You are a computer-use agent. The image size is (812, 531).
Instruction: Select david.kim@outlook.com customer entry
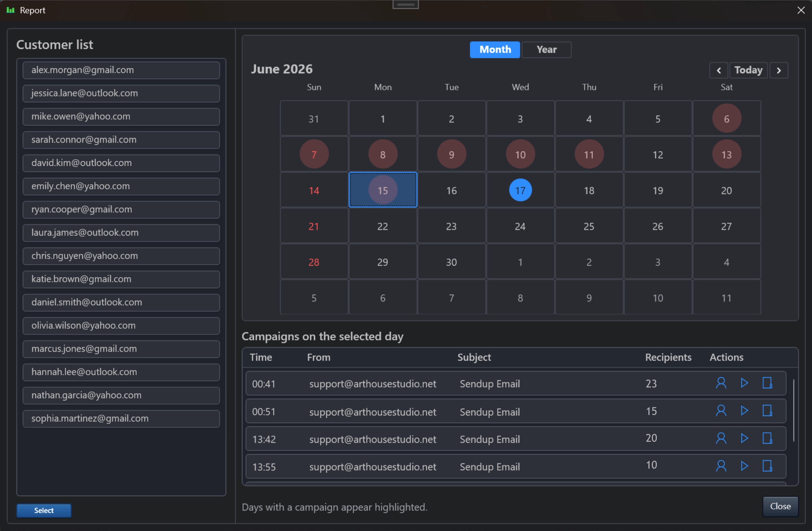[121, 163]
